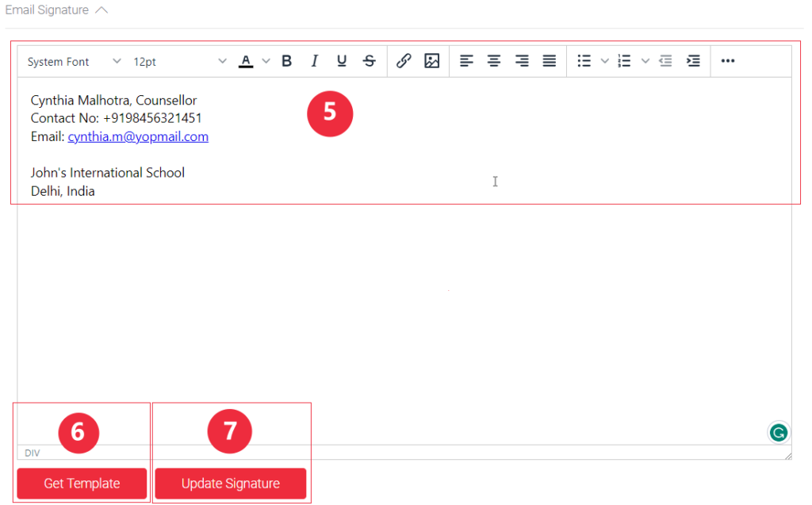Justify the signature text

549,61
